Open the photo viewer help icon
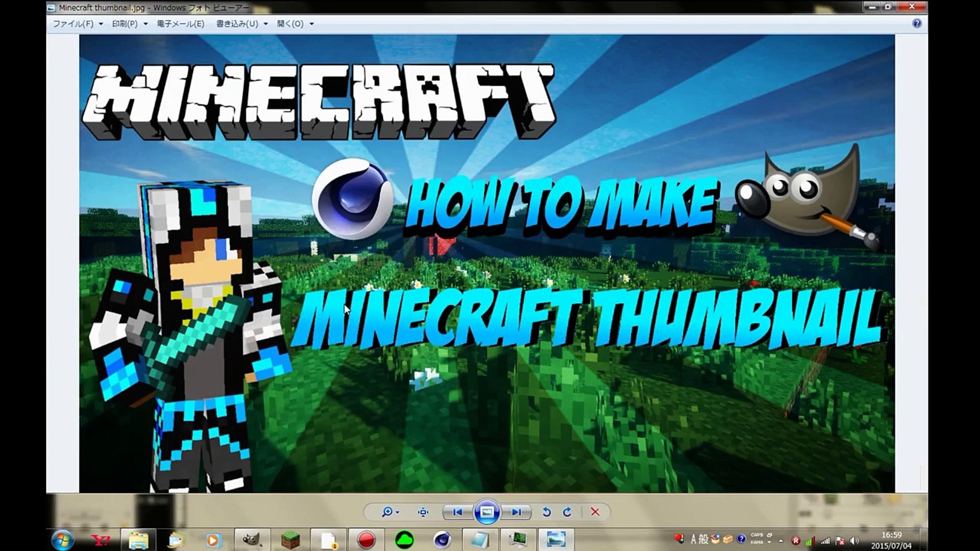 917,23
